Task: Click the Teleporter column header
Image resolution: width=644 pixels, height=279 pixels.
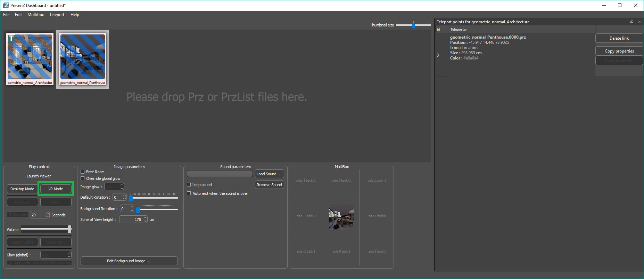Action: pos(522,30)
